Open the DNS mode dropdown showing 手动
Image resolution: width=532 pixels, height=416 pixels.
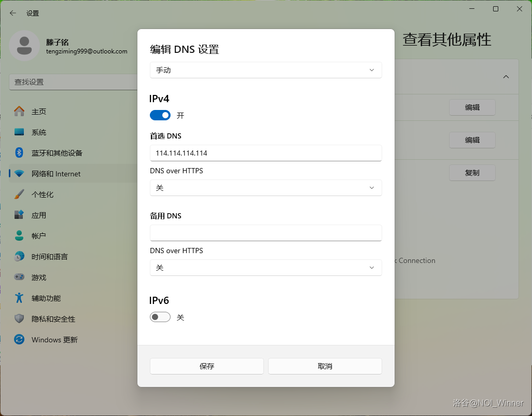point(265,70)
